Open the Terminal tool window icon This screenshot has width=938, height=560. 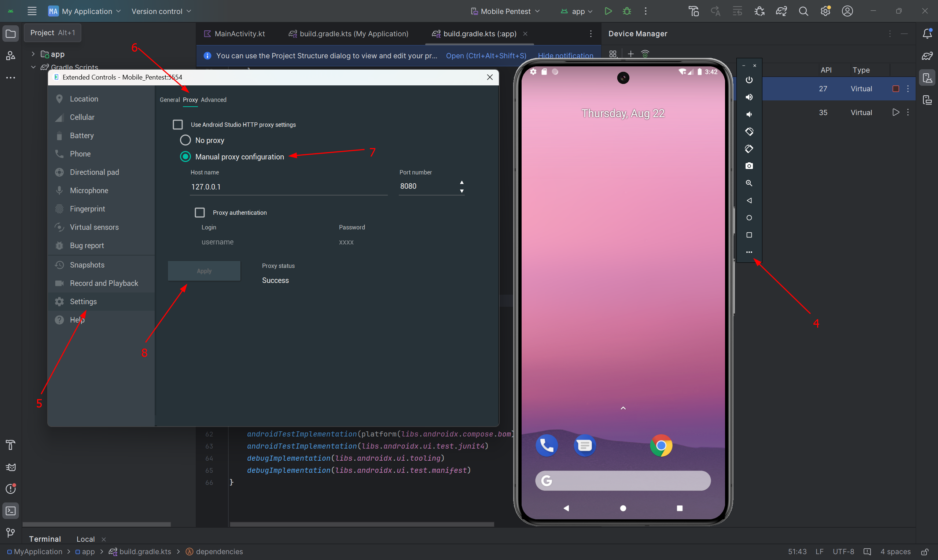11,511
